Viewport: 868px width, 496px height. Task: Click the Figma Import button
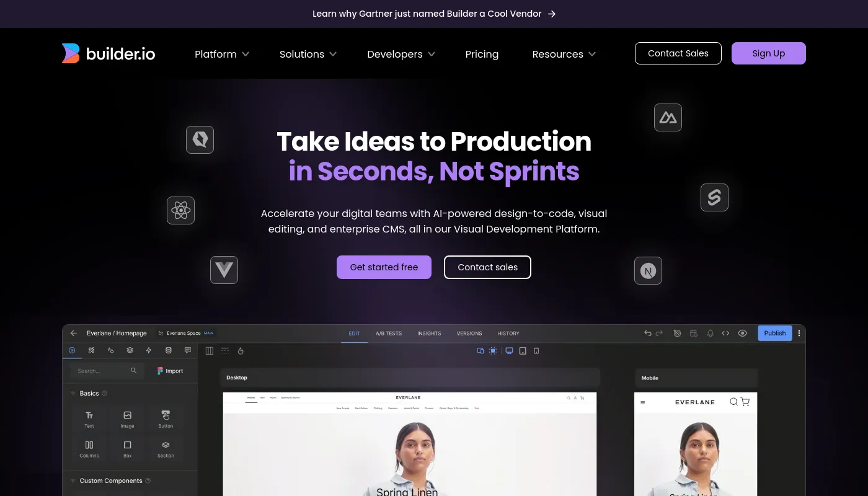170,371
